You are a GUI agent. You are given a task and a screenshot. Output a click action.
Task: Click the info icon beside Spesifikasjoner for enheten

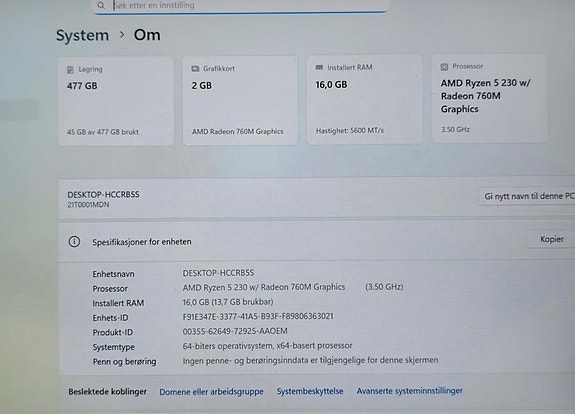pos(74,242)
